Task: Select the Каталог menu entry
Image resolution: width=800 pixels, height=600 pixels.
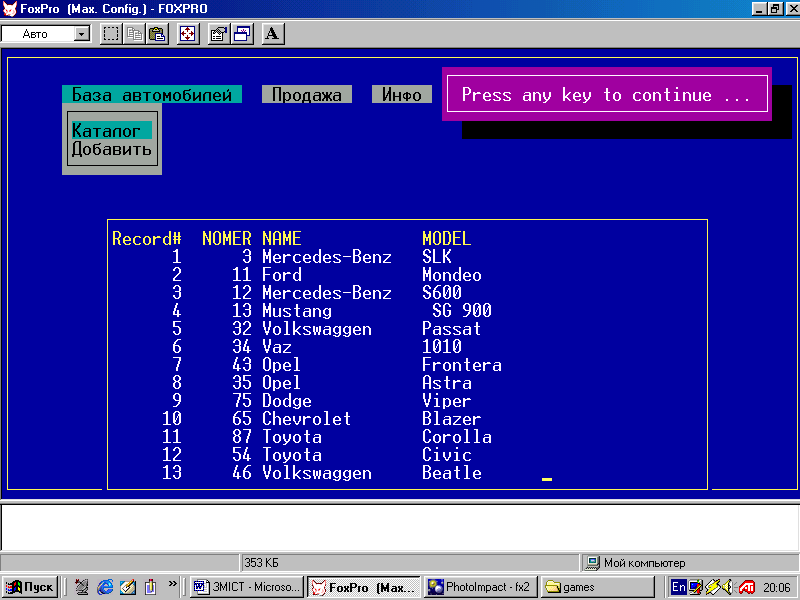Action: tap(112, 131)
